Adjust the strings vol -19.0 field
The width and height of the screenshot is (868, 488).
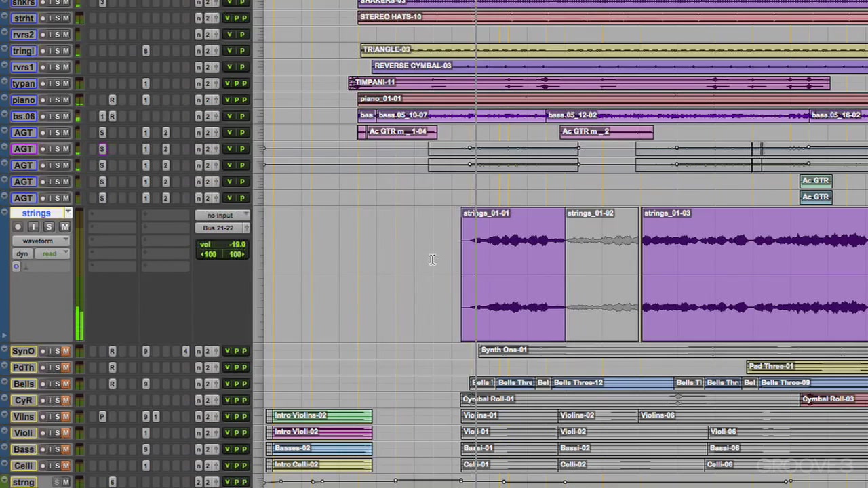[222, 245]
